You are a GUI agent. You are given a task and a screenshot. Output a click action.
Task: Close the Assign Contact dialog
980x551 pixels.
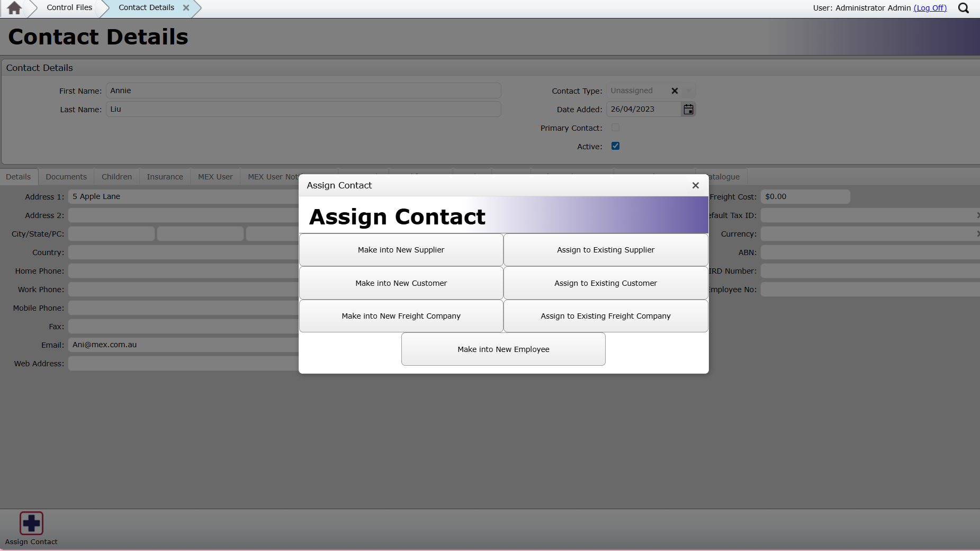(695, 185)
